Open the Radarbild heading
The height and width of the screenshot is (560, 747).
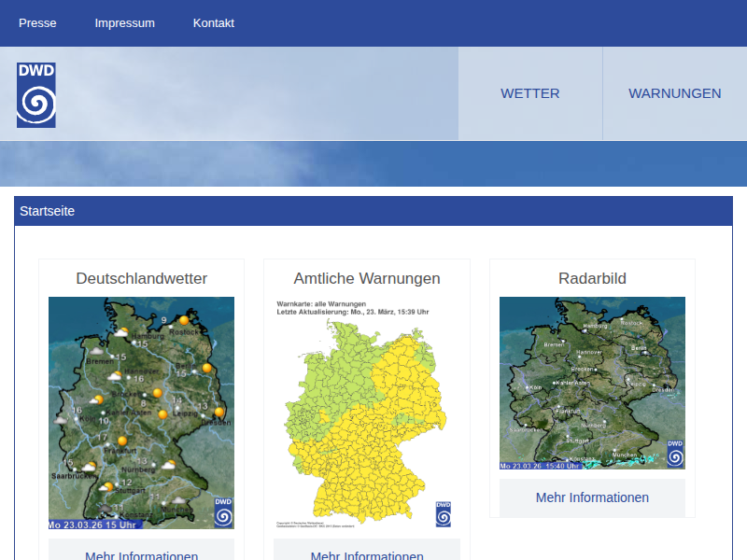(x=592, y=278)
